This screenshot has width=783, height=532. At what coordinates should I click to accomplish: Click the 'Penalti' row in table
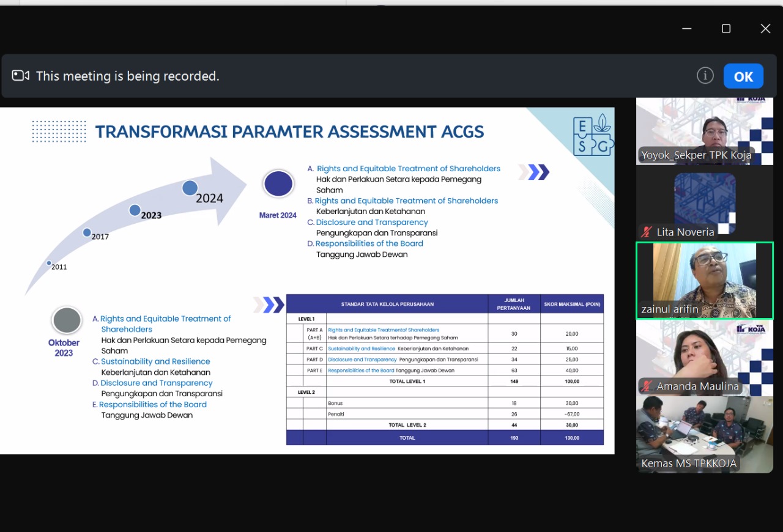tap(445, 414)
